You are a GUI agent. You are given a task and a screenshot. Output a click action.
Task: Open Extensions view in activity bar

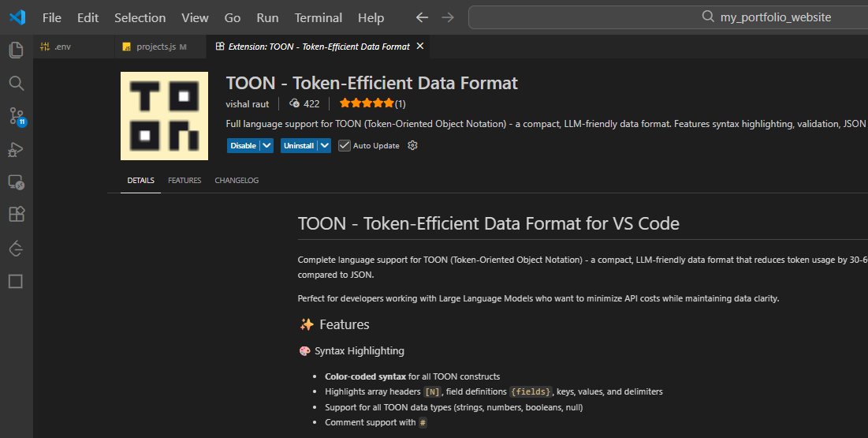click(17, 214)
